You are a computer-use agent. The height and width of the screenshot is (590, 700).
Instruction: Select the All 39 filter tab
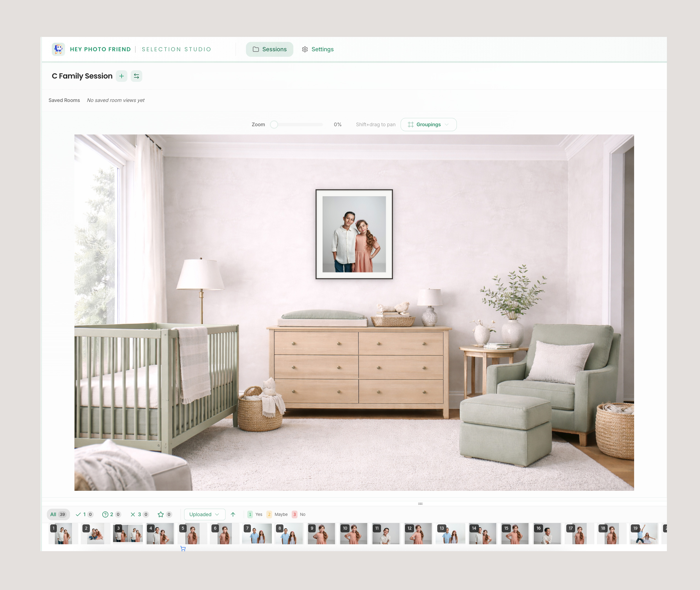point(58,514)
